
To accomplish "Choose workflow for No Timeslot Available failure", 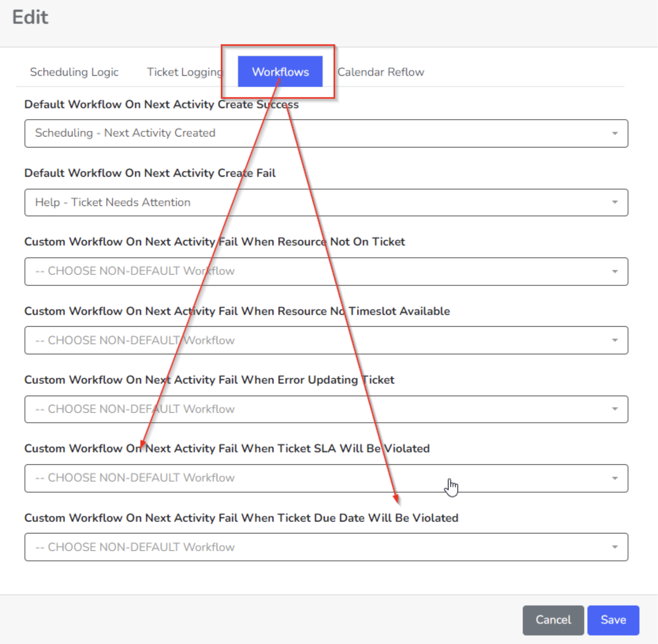I will (x=326, y=340).
